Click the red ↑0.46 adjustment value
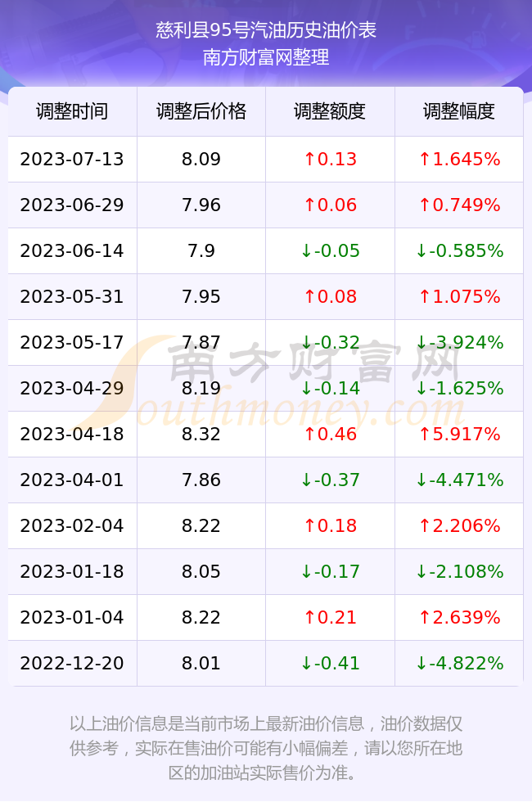The image size is (532, 802). [330, 434]
